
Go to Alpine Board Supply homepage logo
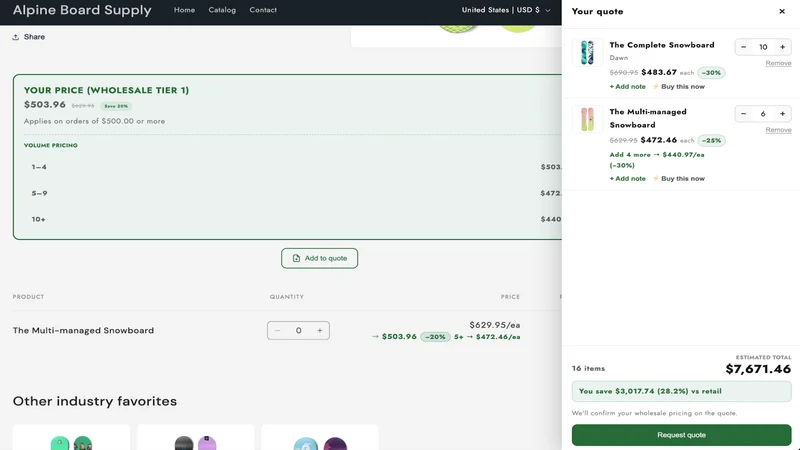(82, 10)
